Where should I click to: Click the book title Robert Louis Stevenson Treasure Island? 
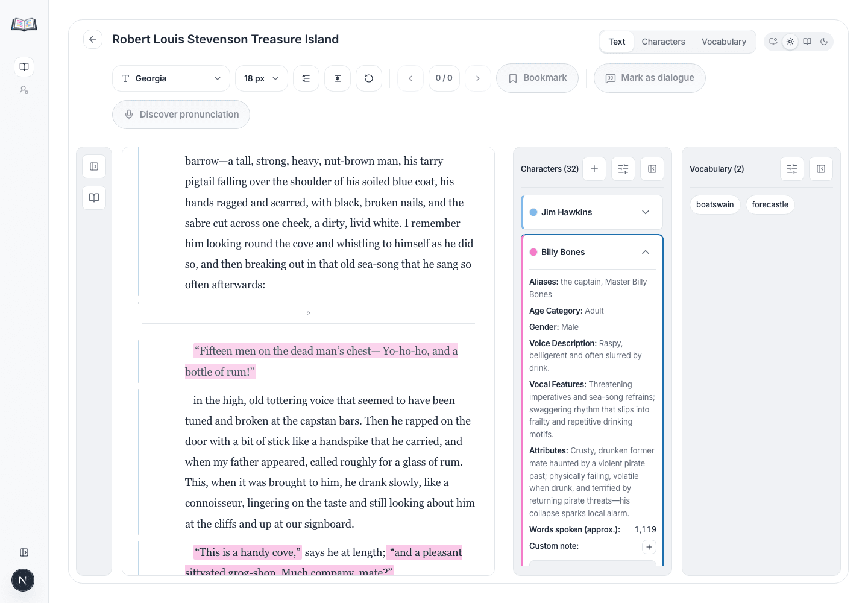click(225, 39)
